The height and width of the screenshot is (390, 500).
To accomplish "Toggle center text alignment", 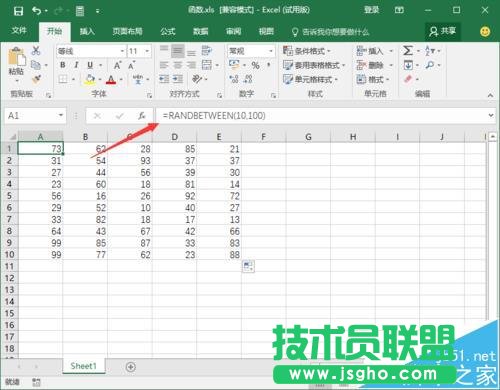I will 178,65.
